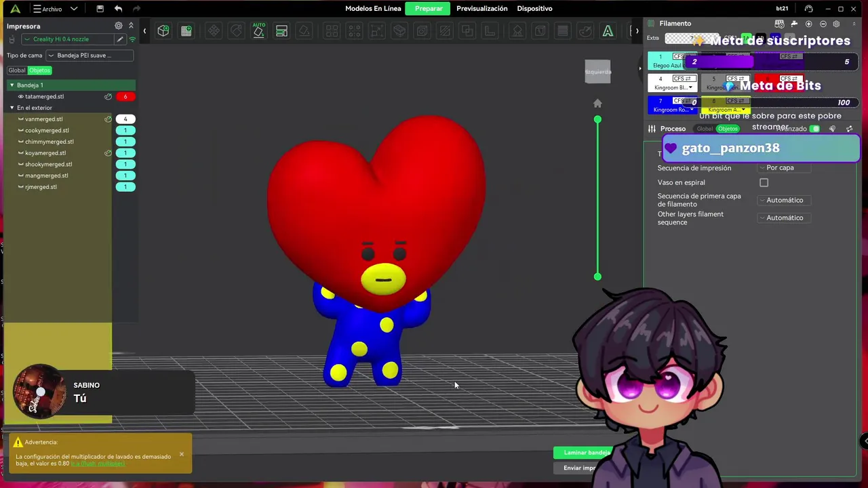Screen dimensions: 868x488
Task: Click the Rotate tool toolbar icon
Action: click(236, 30)
